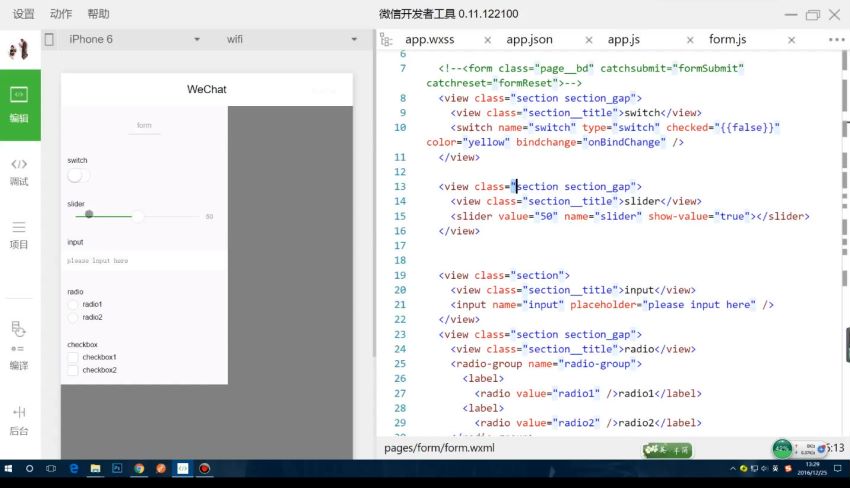
Task: Click the user avatar in the sidebar
Action: [x=20, y=49]
